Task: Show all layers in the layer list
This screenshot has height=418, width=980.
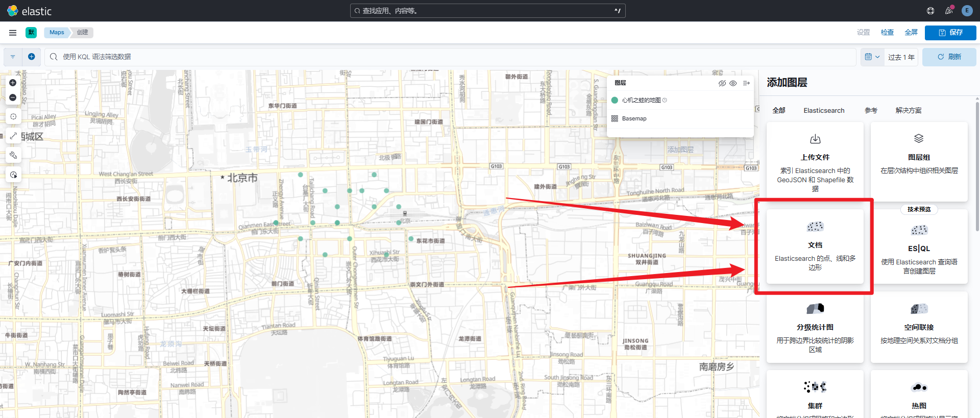Action: tap(733, 83)
